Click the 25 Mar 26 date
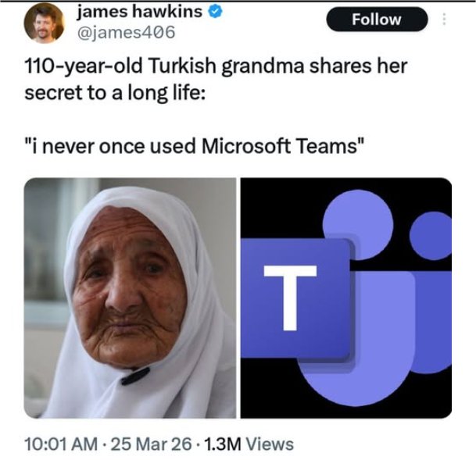Screen dimensions: 476x460 coord(151,444)
